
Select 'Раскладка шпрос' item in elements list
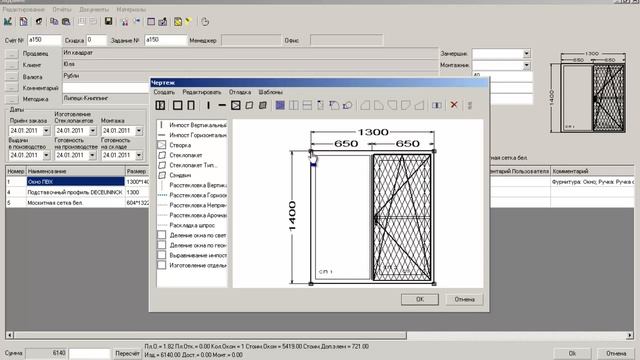tap(192, 225)
